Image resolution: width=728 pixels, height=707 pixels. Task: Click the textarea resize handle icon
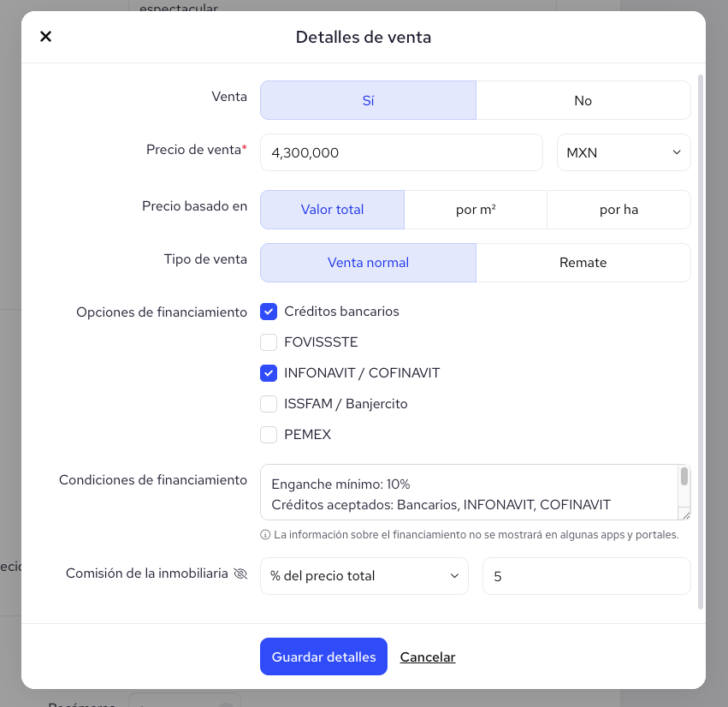(x=685, y=514)
